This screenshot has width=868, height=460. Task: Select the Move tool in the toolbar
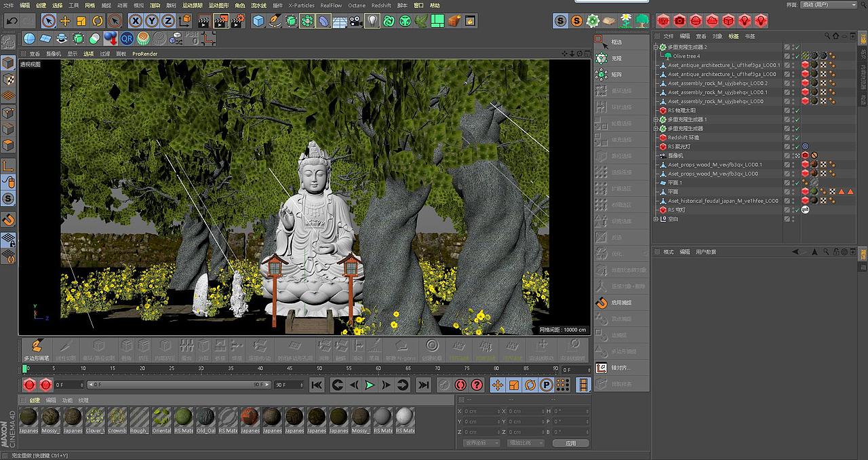(x=66, y=21)
